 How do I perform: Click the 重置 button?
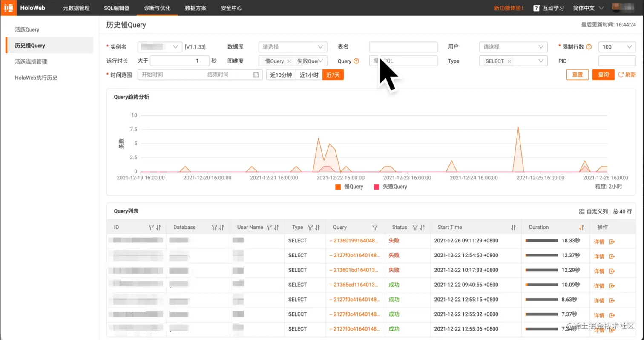coord(578,75)
